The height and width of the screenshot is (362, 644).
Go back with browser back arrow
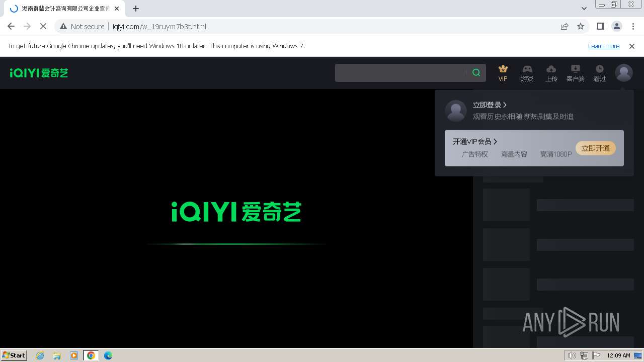[x=11, y=27]
